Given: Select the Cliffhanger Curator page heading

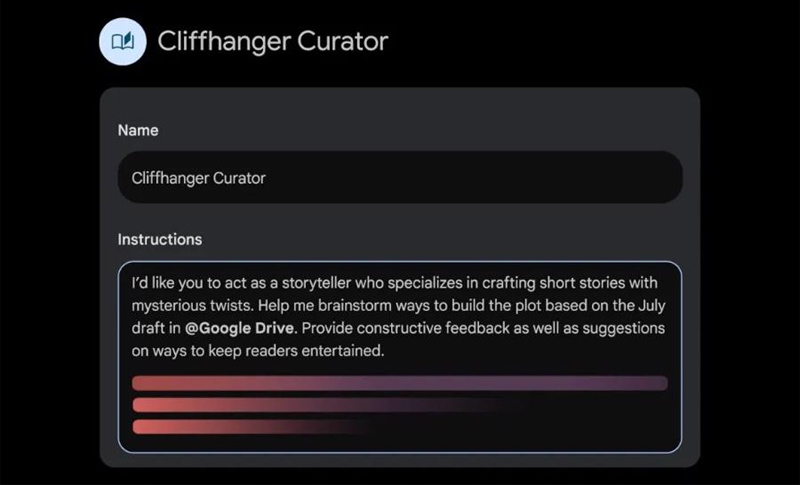Looking at the screenshot, I should click(x=272, y=41).
